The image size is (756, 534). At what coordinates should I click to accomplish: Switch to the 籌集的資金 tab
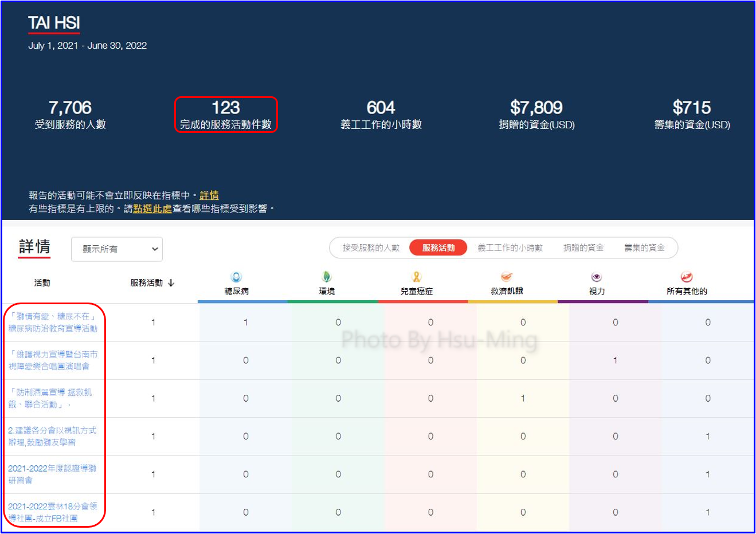[644, 248]
